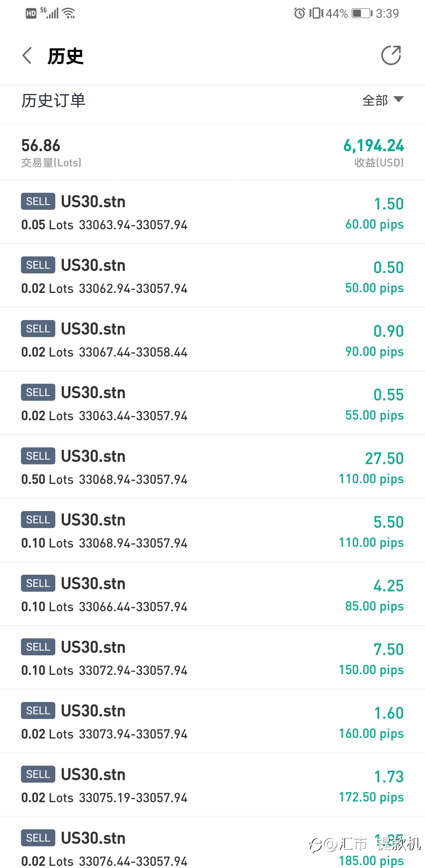The height and width of the screenshot is (868, 425).
Task: Tap the 历史订单 section heading
Action: (53, 101)
